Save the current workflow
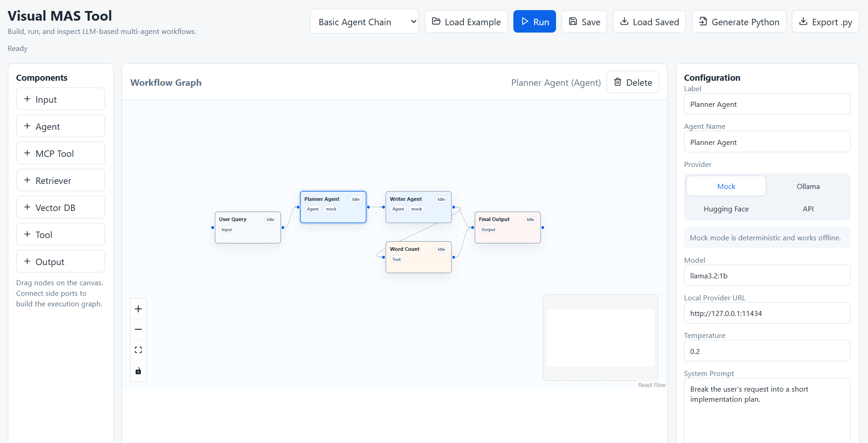 tap(584, 22)
